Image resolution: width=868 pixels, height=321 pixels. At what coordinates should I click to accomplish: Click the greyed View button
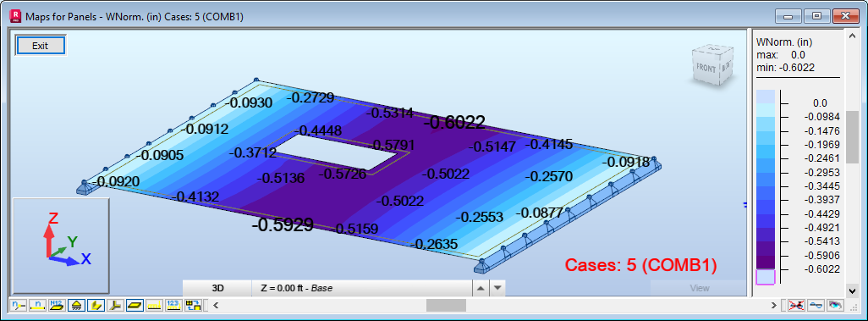[x=699, y=288]
